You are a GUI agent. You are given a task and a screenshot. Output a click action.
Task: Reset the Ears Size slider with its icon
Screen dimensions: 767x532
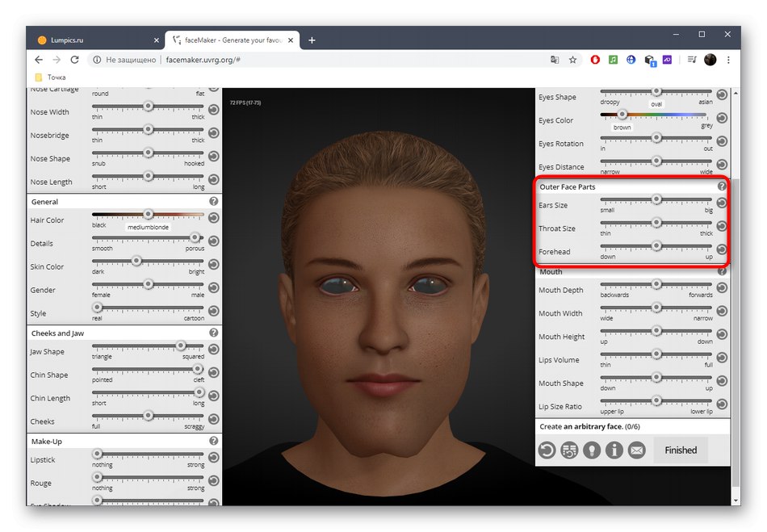(x=722, y=203)
